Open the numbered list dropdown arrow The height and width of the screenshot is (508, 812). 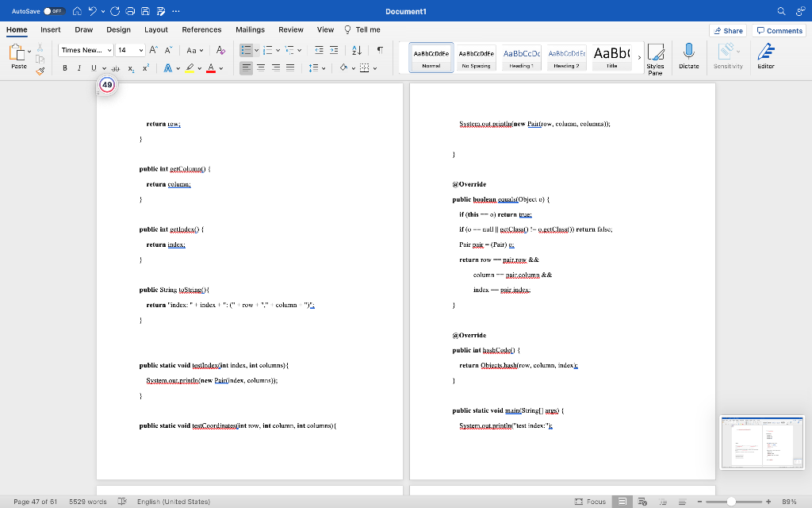pyautogui.click(x=278, y=50)
